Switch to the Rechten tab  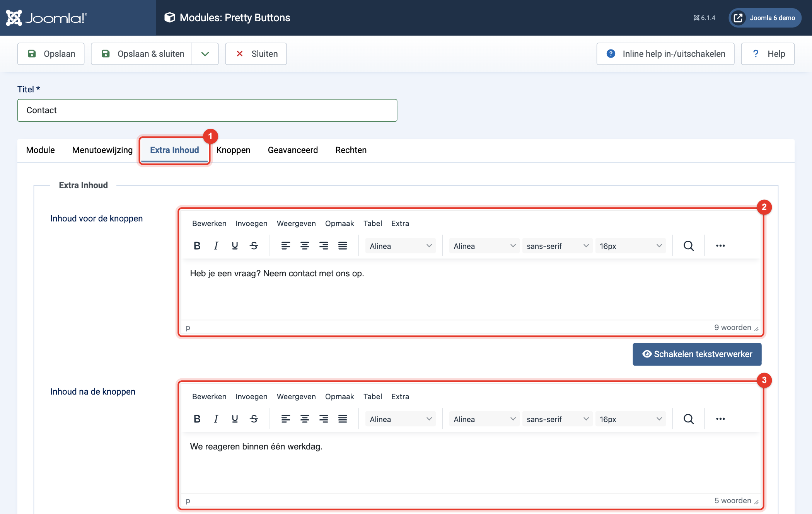tap(351, 150)
